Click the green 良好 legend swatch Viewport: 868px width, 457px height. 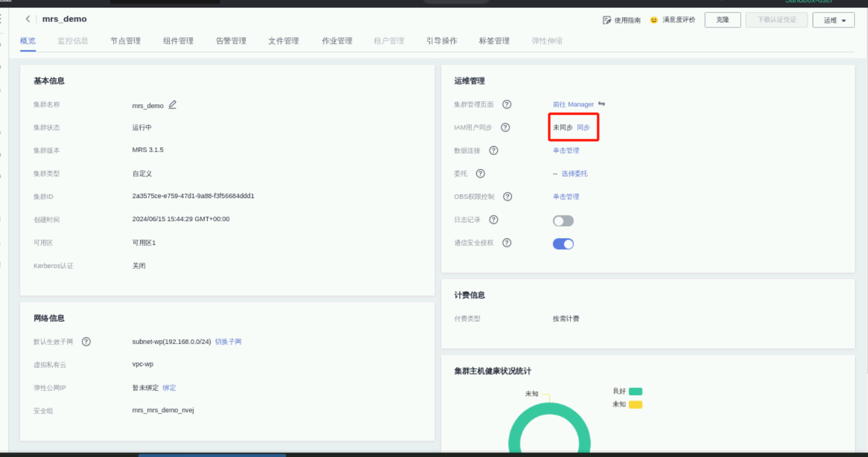click(x=636, y=391)
